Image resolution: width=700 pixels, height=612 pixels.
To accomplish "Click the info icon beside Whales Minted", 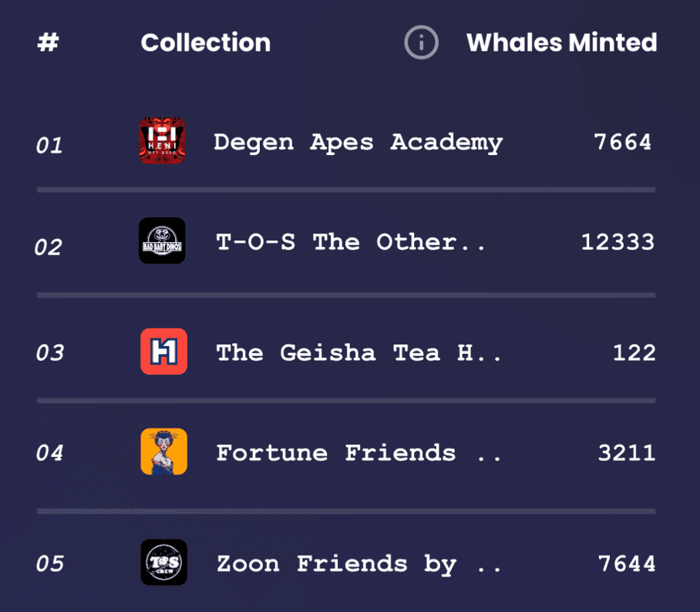I will point(422,43).
